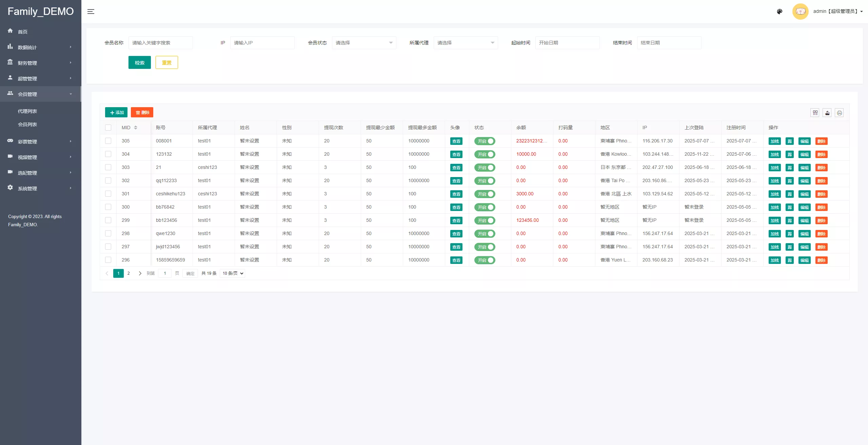Image resolution: width=868 pixels, height=445 pixels.
Task: Change the 10 条/页 page size selector
Action: (233, 273)
